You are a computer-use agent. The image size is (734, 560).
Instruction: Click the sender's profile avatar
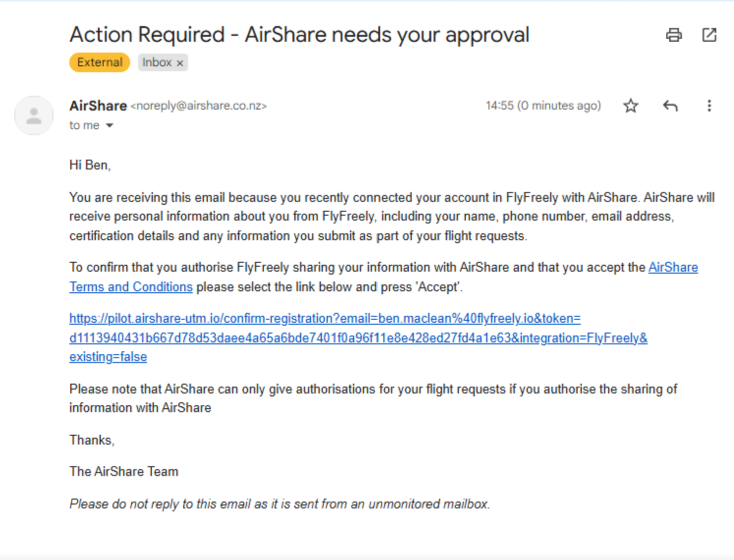click(34, 116)
